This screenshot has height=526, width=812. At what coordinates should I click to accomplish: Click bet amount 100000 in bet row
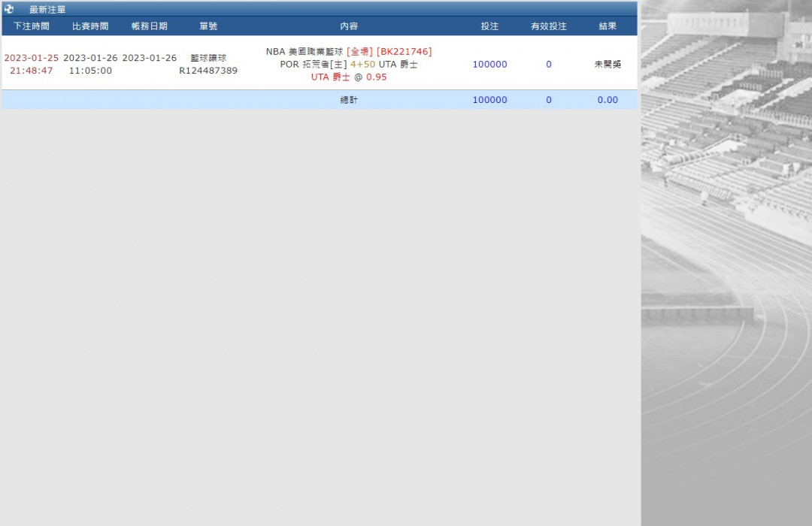[x=490, y=64]
